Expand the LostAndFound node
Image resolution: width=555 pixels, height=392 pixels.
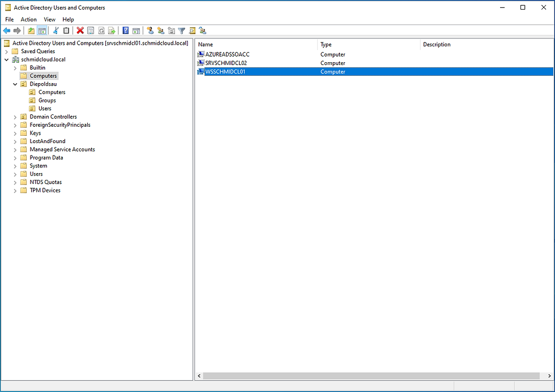pos(15,141)
